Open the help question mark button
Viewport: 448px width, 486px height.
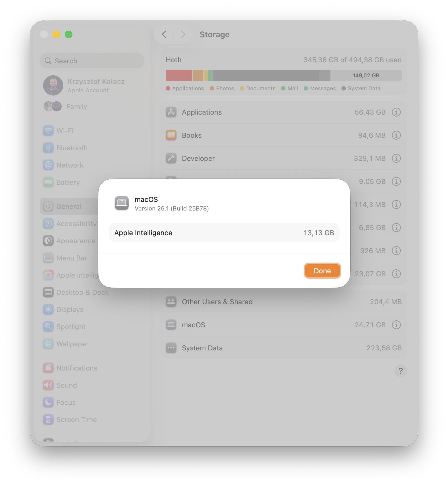coord(401,371)
